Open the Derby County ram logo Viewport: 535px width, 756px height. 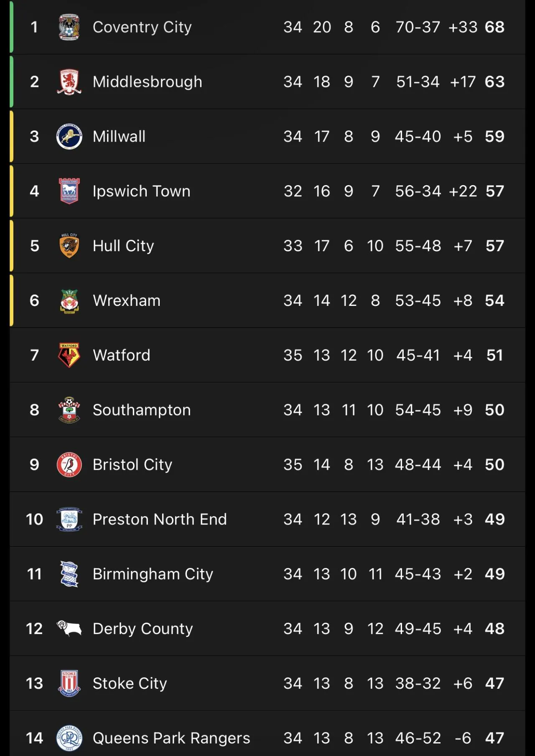[x=69, y=628]
